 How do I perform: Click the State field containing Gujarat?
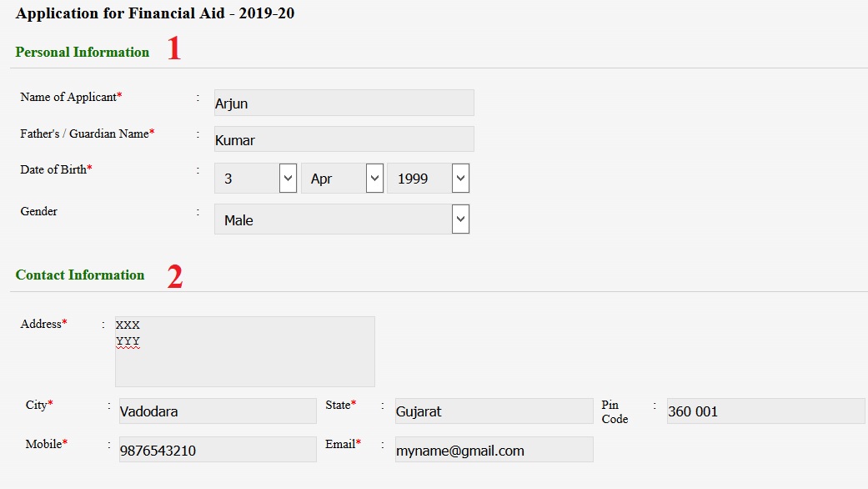[x=494, y=411]
